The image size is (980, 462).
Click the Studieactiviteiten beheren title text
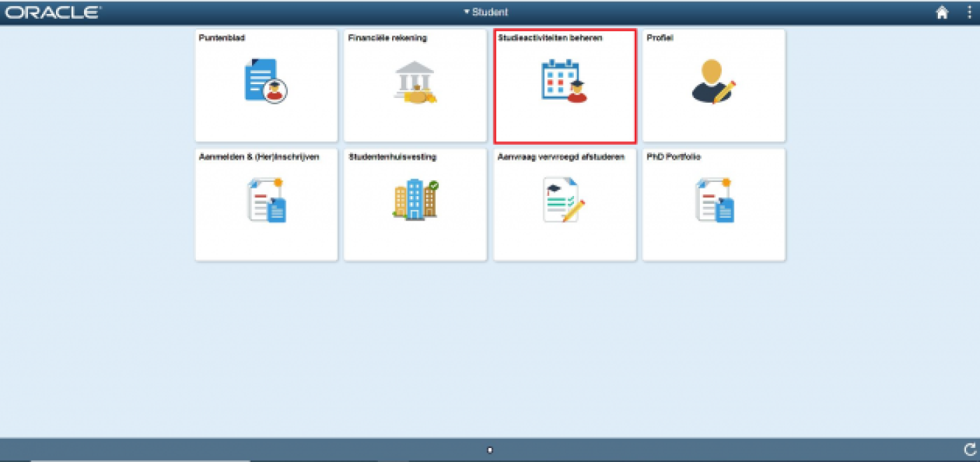click(549, 38)
